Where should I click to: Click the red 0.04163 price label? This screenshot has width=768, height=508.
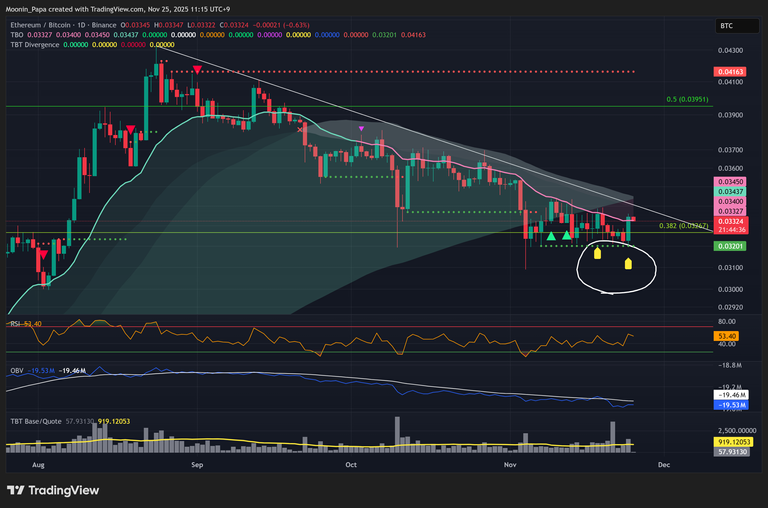click(x=727, y=72)
